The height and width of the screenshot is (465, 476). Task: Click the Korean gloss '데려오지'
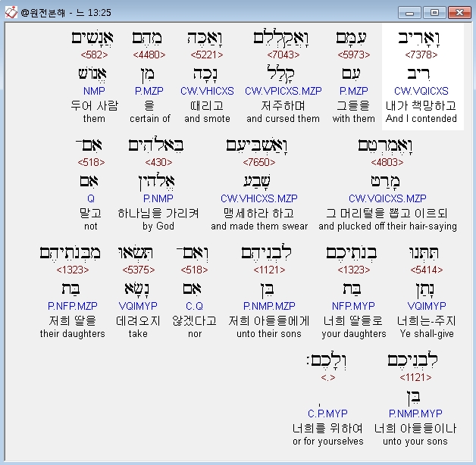138,320
